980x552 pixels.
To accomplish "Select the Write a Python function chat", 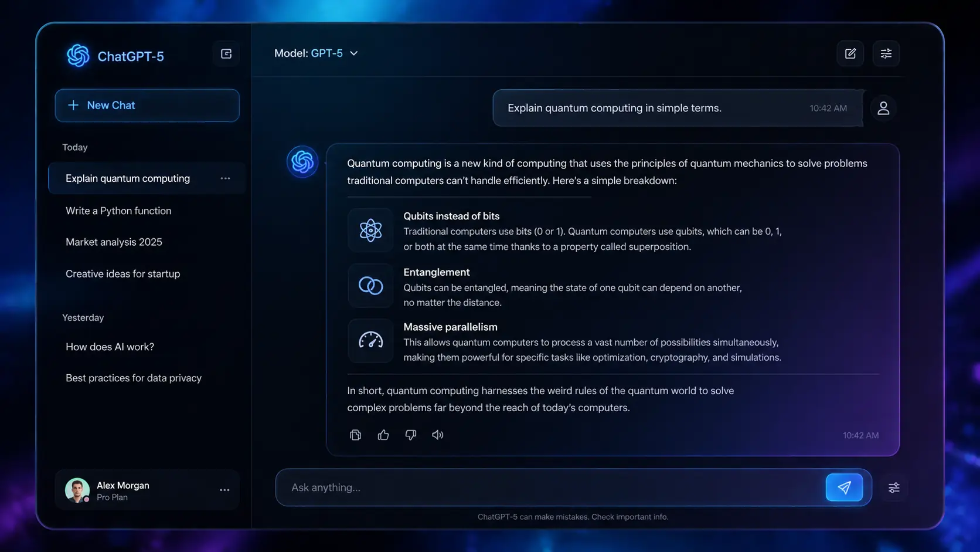I will (x=118, y=211).
